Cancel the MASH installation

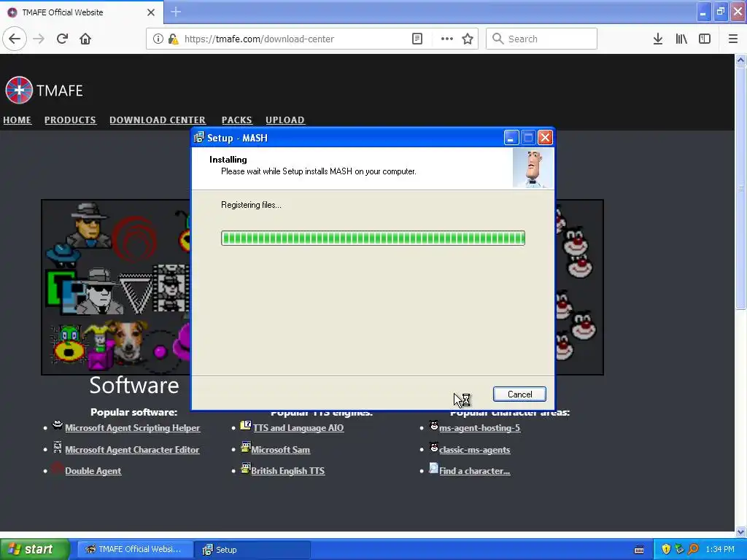[519, 394]
